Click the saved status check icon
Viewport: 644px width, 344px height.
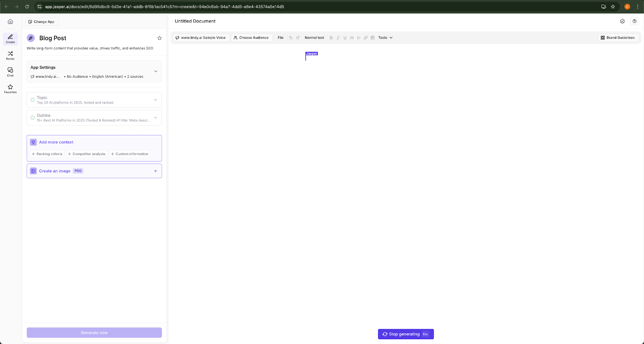[622, 21]
